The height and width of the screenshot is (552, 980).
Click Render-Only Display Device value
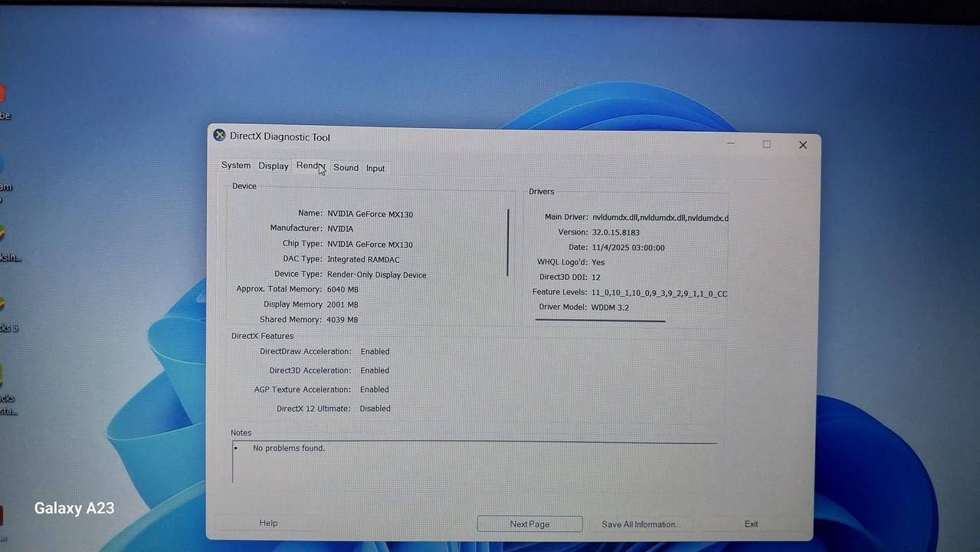pyautogui.click(x=377, y=274)
